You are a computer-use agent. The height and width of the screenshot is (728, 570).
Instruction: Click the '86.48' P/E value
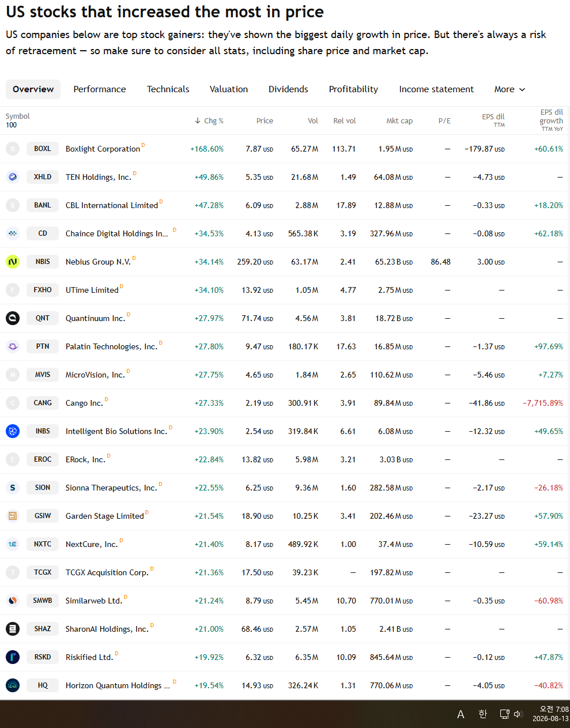[x=441, y=262]
